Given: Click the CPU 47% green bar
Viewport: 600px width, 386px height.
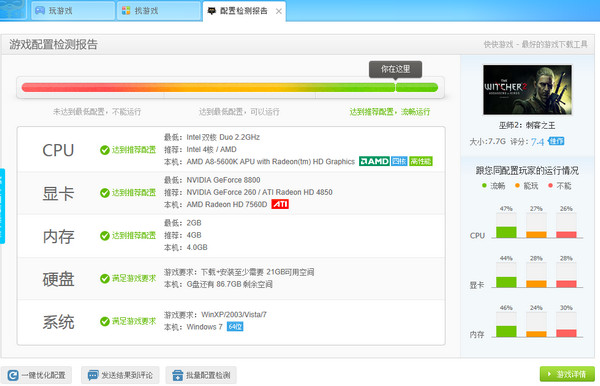Looking at the screenshot, I should pos(506,232).
